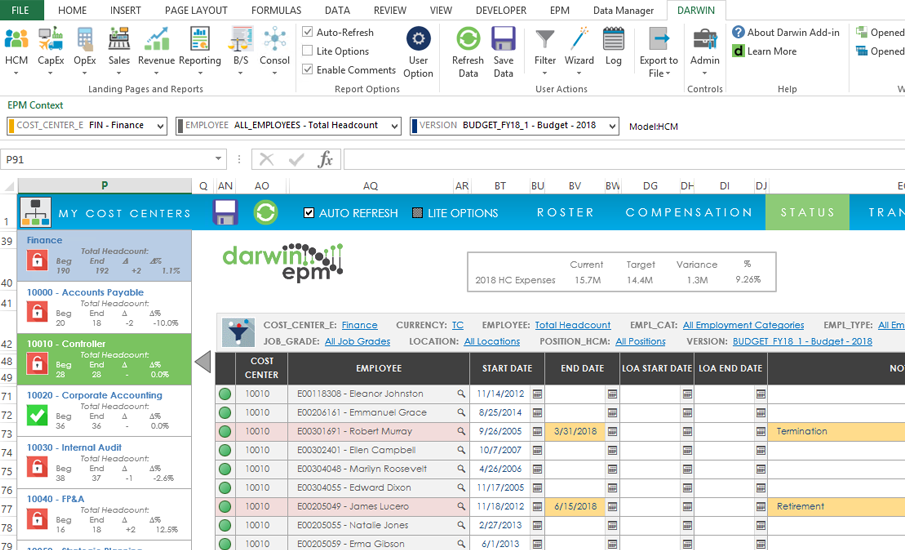Expand the Wizard dropdown arrow
Viewport: 905px width, 550px height.
579,73
